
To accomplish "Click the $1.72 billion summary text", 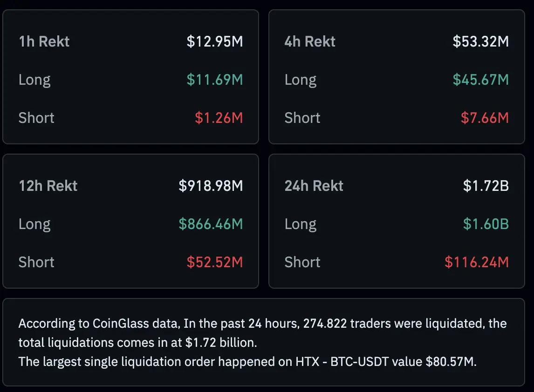I will [220, 343].
